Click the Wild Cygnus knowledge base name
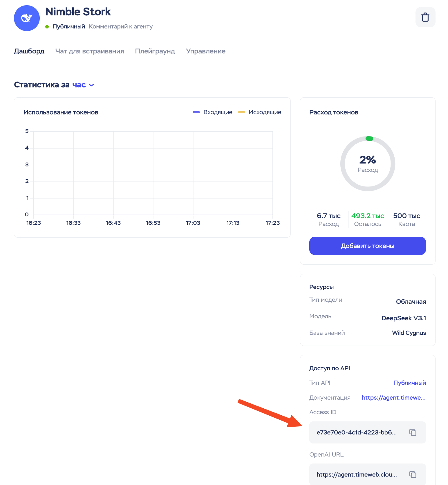The image size is (448, 485). click(x=409, y=333)
